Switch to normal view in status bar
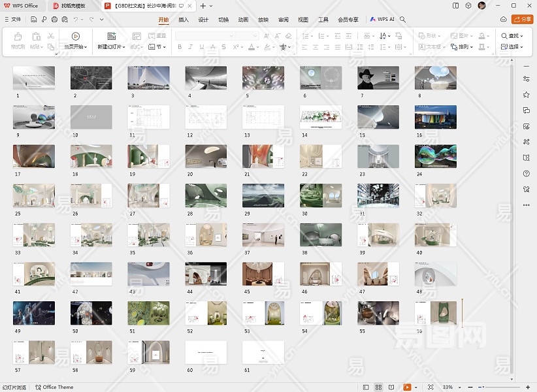537x392 pixels. click(365, 387)
